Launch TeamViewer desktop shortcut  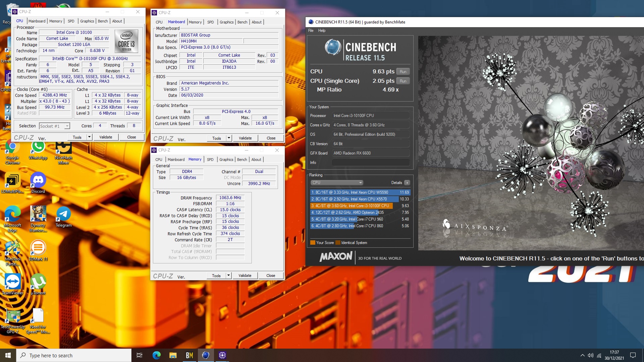click(12, 284)
